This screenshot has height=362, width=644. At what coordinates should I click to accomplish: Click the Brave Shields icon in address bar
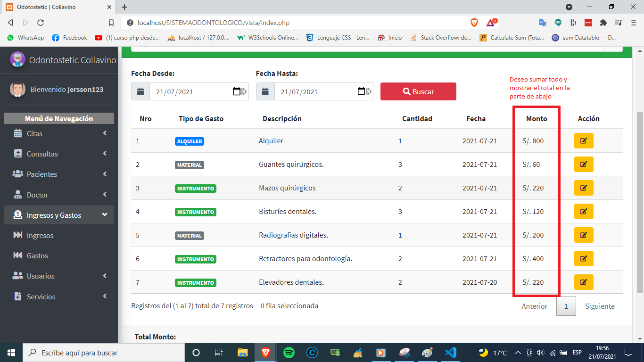tap(474, 23)
